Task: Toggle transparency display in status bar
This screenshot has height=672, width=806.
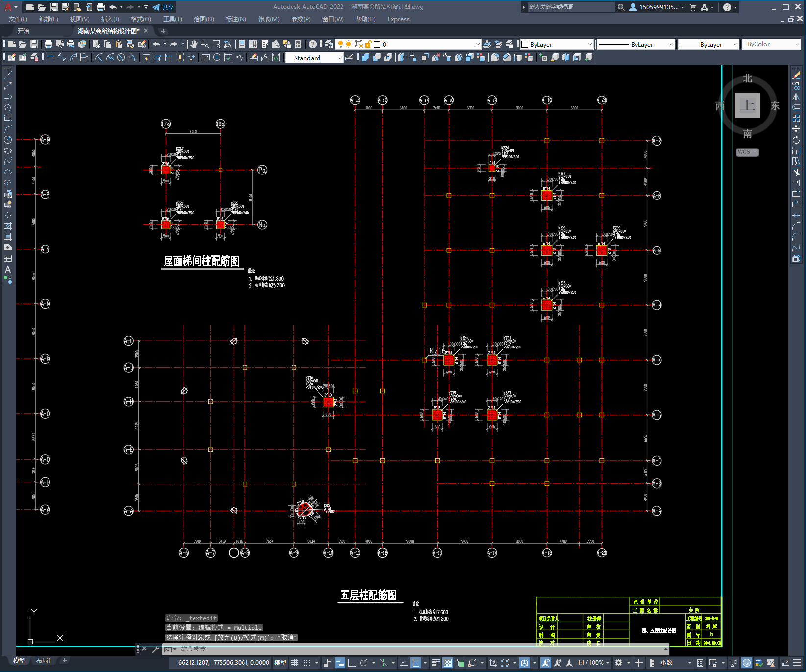Action: 448,663
